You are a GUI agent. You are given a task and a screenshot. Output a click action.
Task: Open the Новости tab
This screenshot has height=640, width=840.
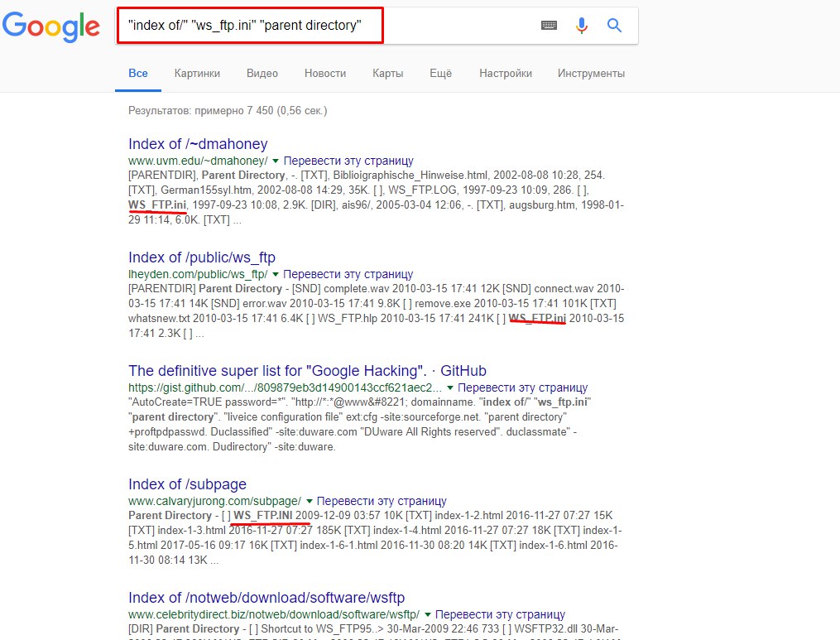pos(325,74)
